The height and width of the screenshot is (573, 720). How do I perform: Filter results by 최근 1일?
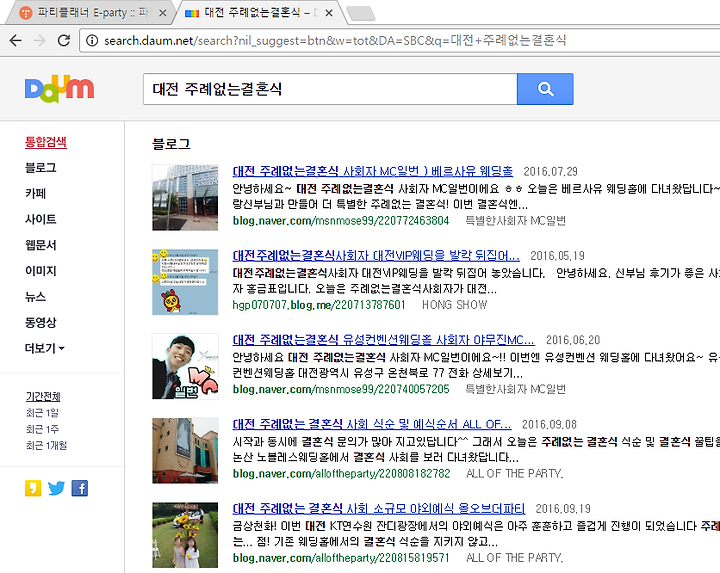point(42,413)
